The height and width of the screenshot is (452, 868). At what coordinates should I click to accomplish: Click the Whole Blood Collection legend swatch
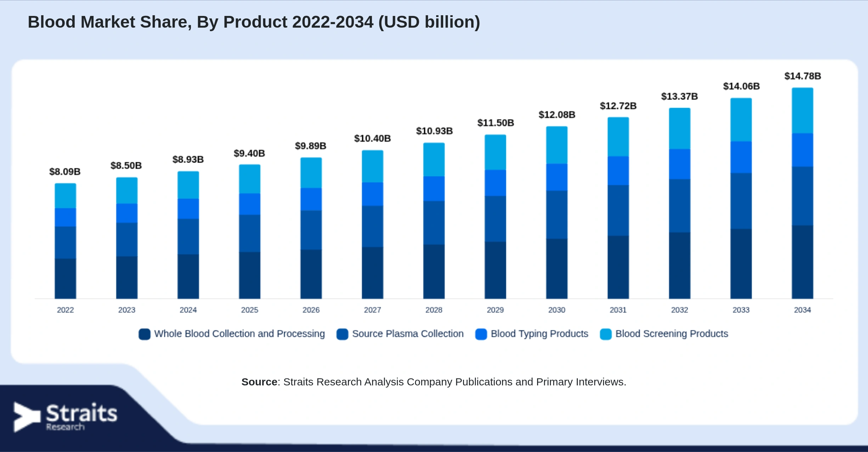(x=145, y=334)
